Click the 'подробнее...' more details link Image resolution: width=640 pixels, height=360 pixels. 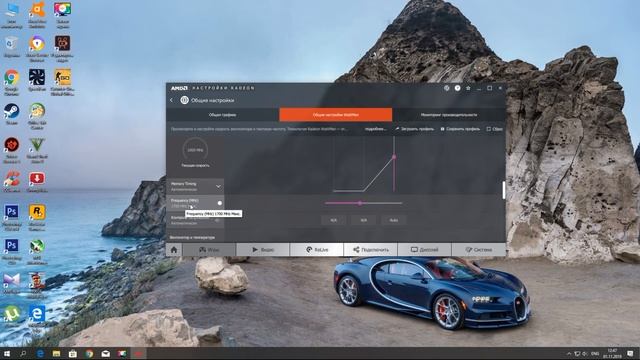coord(375,129)
